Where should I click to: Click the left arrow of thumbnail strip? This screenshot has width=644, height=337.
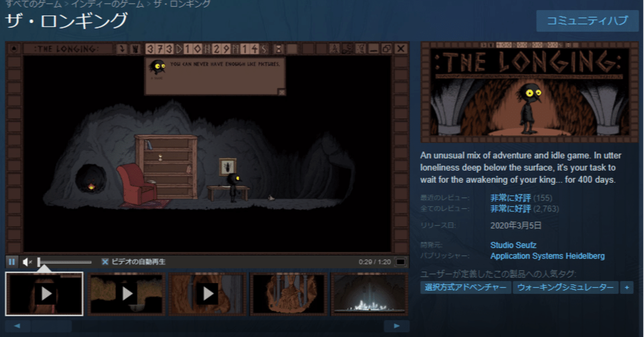point(18,326)
